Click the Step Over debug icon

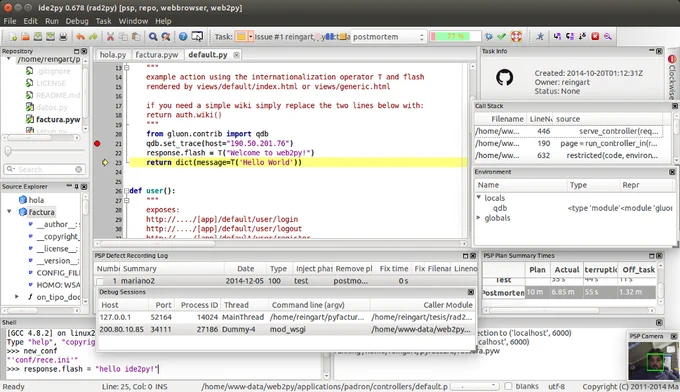(x=570, y=37)
